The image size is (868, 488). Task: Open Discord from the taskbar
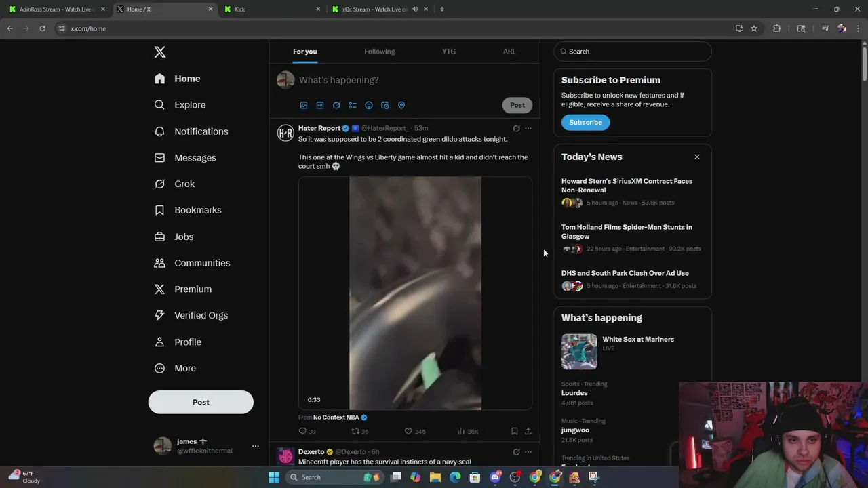[x=495, y=477]
